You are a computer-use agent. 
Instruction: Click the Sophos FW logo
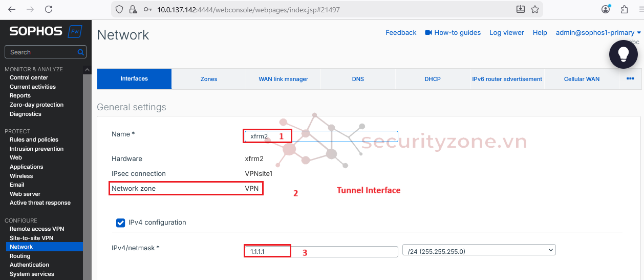(46, 31)
